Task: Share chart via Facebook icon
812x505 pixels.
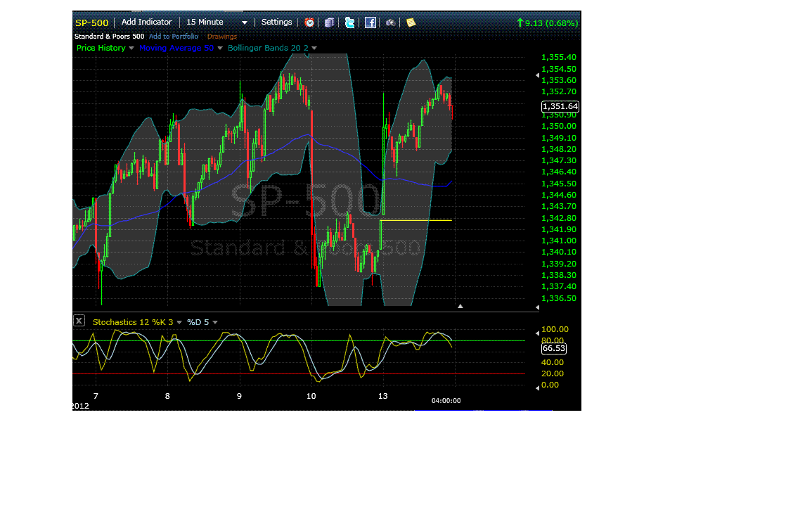Action: [x=370, y=23]
